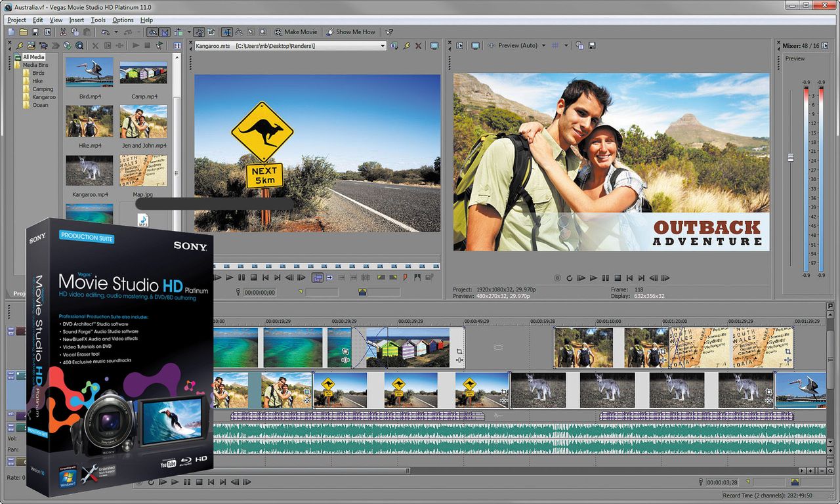Click Trimmer timecode field 00:00:00;00
This screenshot has height=504, width=840.
tap(260, 292)
